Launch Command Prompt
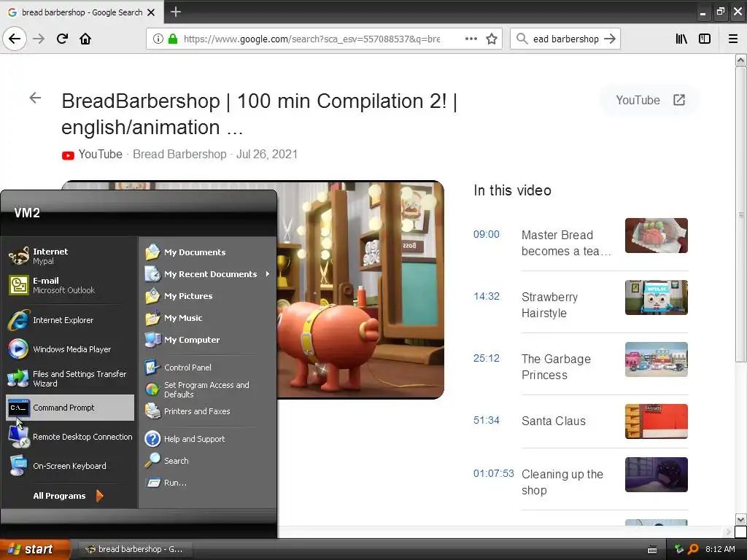Image resolution: width=747 pixels, height=560 pixels. [70, 408]
